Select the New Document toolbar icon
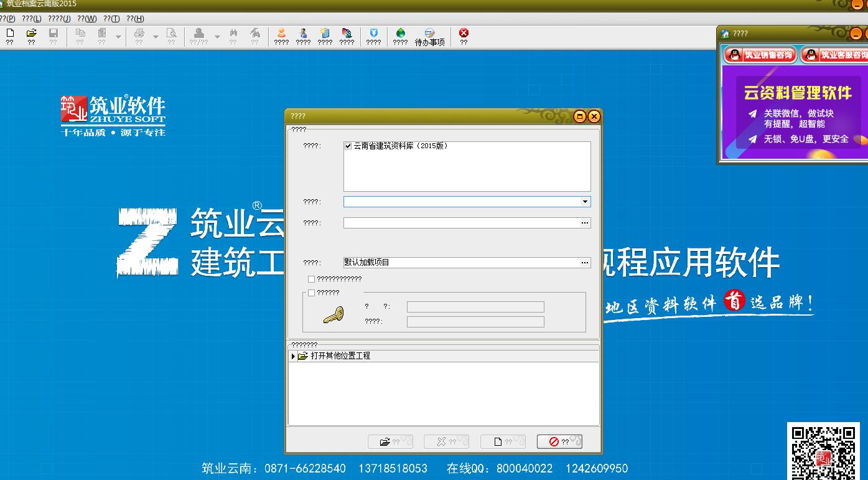Screen dimensions: 868x480 [10, 34]
